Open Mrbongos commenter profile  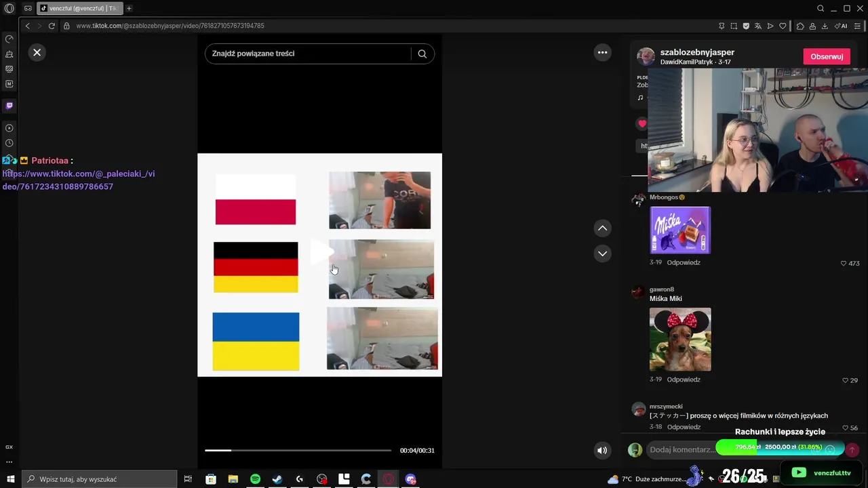[665, 197]
